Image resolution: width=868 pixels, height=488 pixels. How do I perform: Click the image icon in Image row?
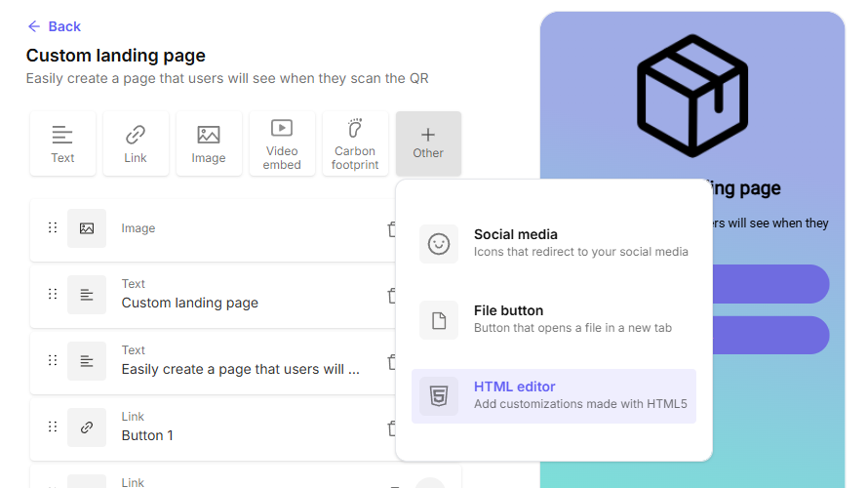tap(87, 228)
